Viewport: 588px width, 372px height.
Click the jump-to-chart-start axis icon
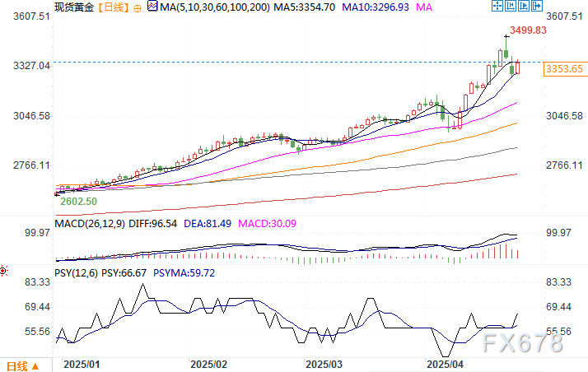[511, 6]
